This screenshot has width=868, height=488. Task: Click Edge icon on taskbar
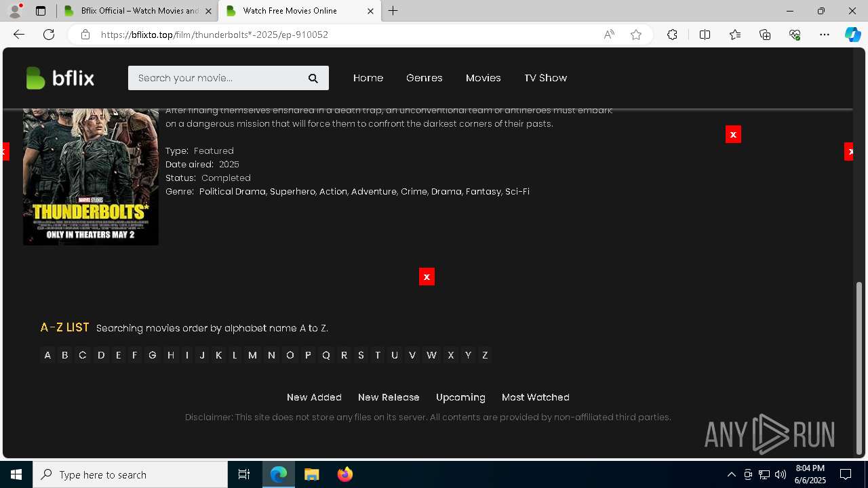(279, 474)
